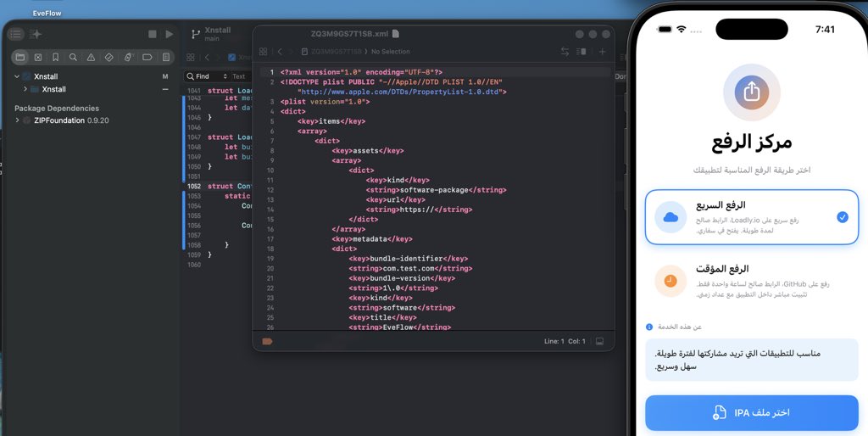The width and height of the screenshot is (868, 436).
Task: Click the cloud icon in quick upload card
Action: [670, 217]
